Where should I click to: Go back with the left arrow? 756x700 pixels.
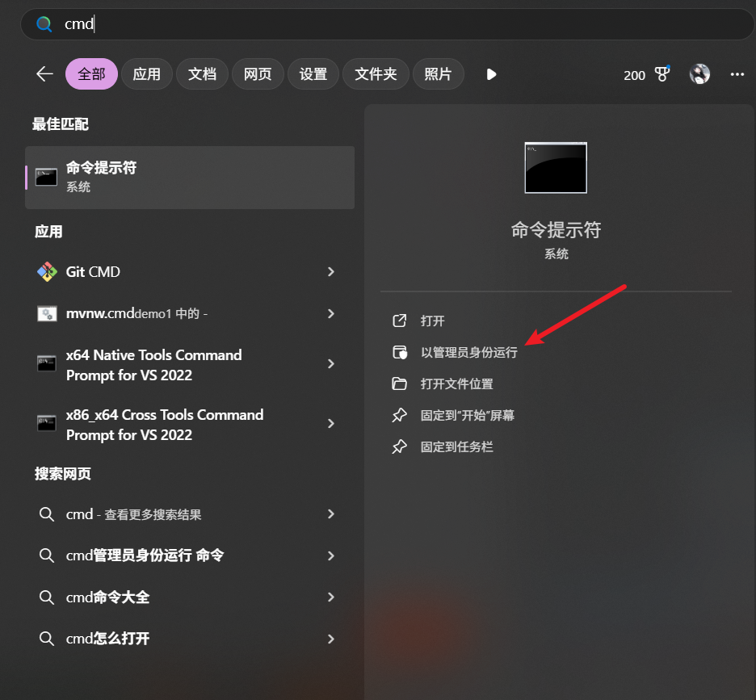tap(45, 74)
